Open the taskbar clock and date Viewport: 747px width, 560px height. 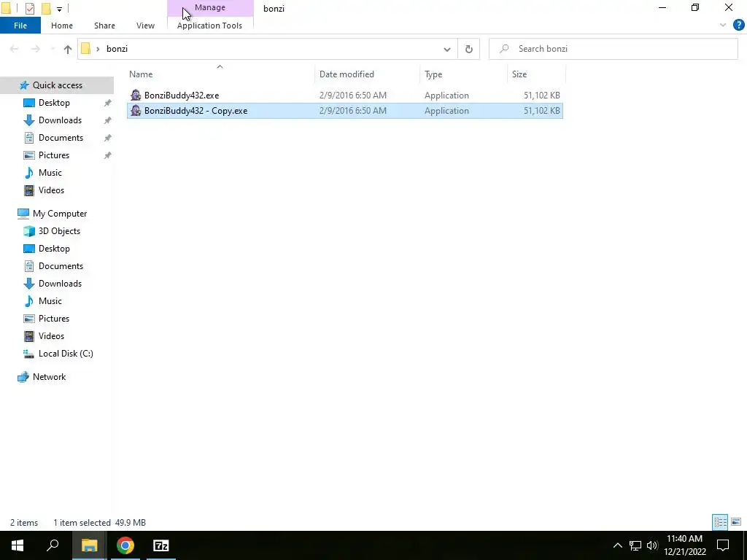coord(684,545)
